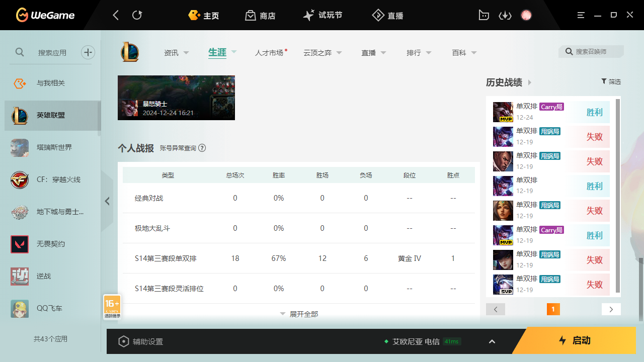Focus the 搜索召唤师 search field
The height and width of the screenshot is (362, 644).
pyautogui.click(x=591, y=52)
